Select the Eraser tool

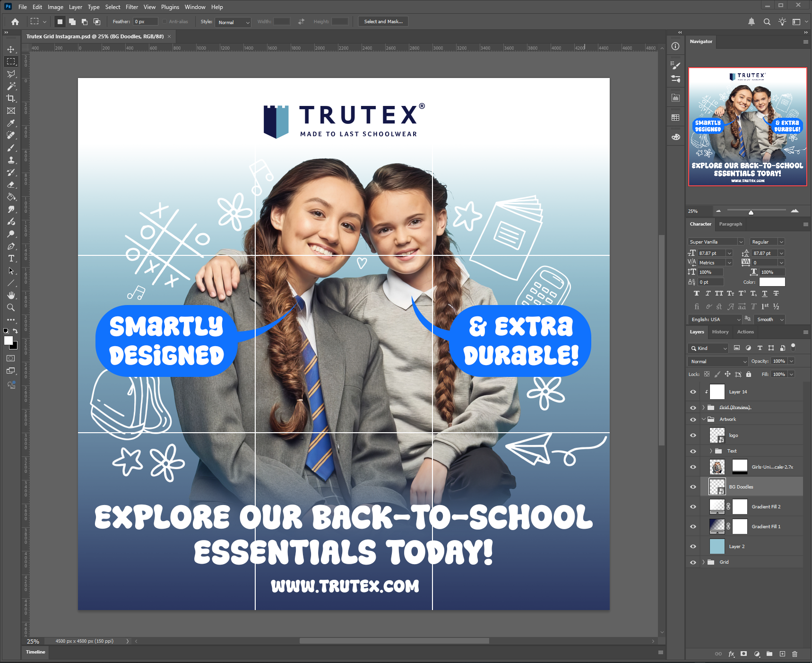coord(11,184)
